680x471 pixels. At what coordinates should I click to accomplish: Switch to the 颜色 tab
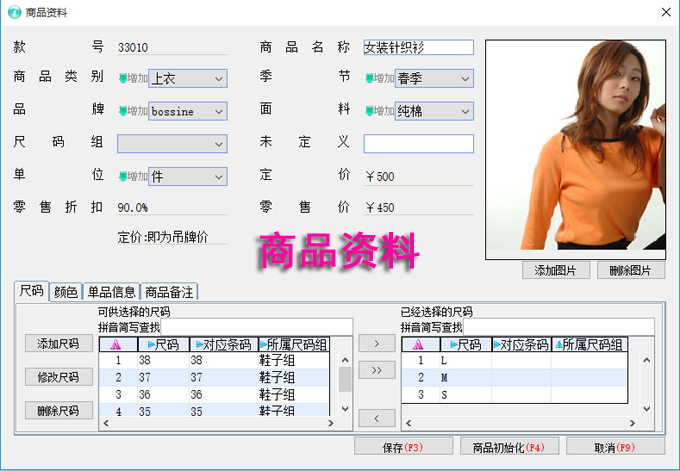pos(65,292)
